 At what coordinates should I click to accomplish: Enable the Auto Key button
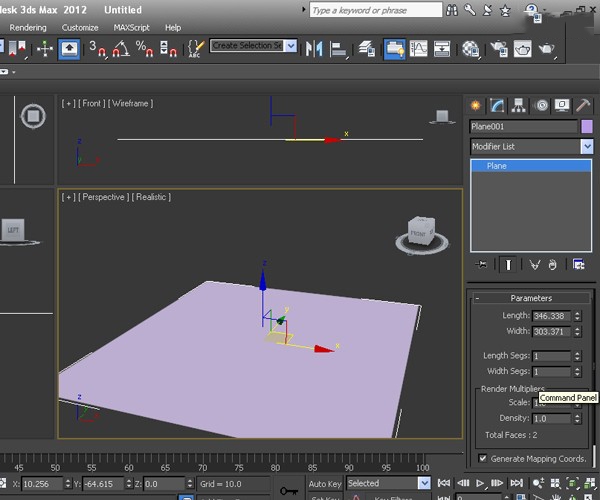click(325, 484)
